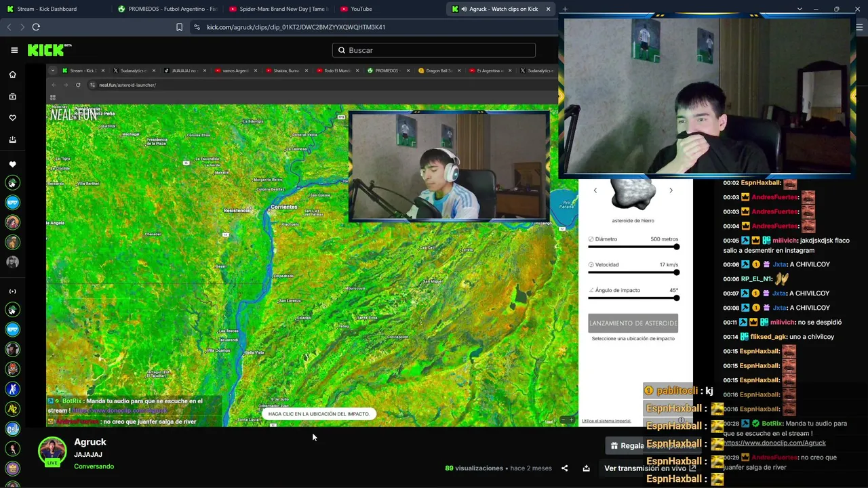Share this clip with the share icon
Screen dimensions: 868x488
coord(564,468)
